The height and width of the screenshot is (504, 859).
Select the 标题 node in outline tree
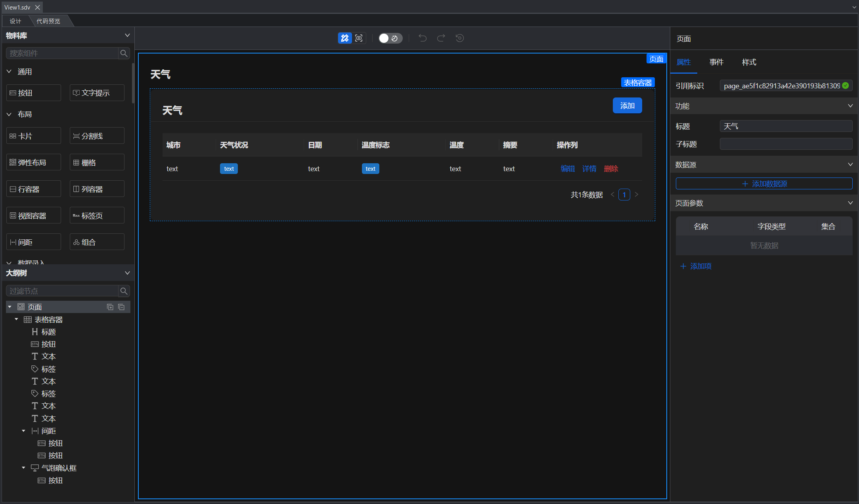click(x=48, y=332)
